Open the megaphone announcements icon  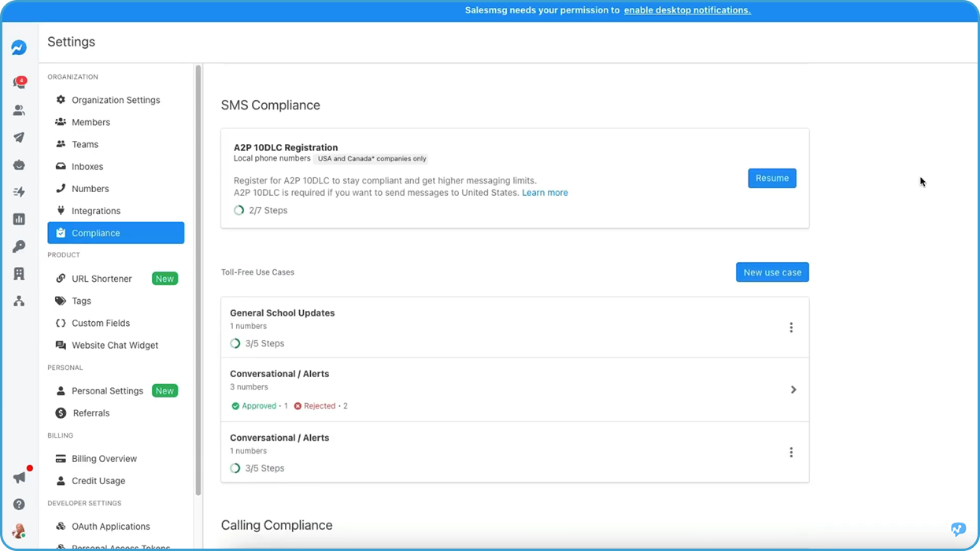click(x=19, y=477)
